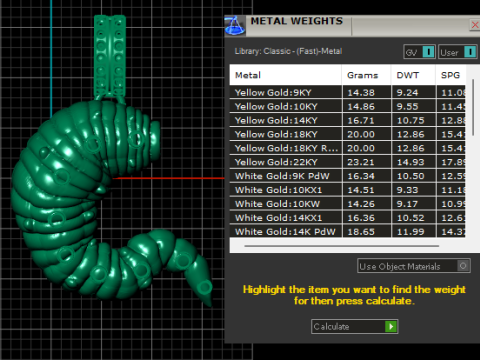Image resolution: width=480 pixels, height=360 pixels.
Task: Click the 10.50 DWT value
Action: 410,176
